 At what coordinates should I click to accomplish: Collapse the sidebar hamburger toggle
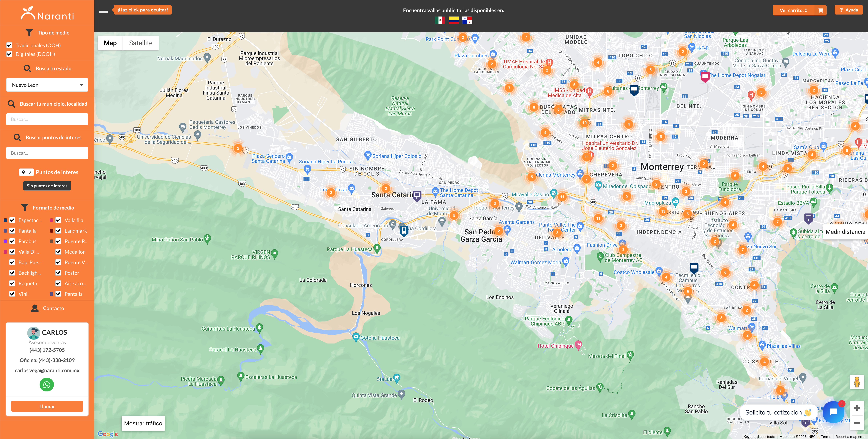pos(103,12)
